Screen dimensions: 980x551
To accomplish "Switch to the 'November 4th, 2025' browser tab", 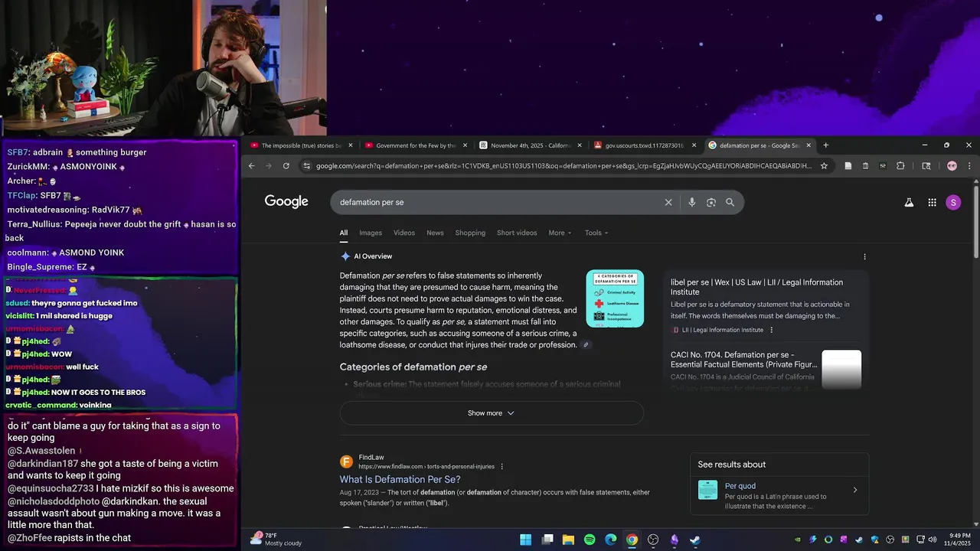I will point(531,145).
